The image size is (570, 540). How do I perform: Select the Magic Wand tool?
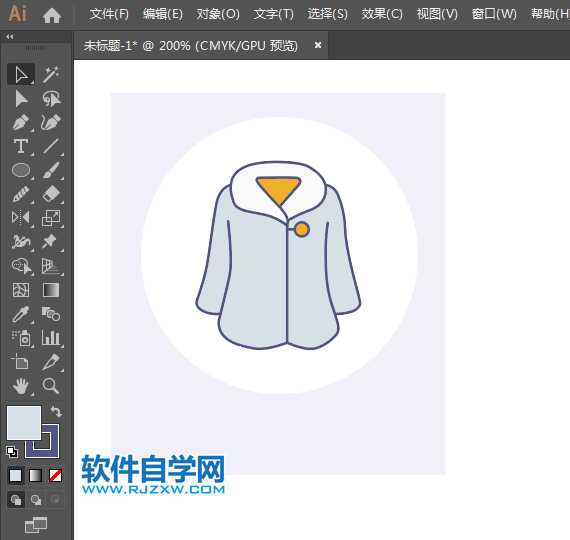click(51, 74)
